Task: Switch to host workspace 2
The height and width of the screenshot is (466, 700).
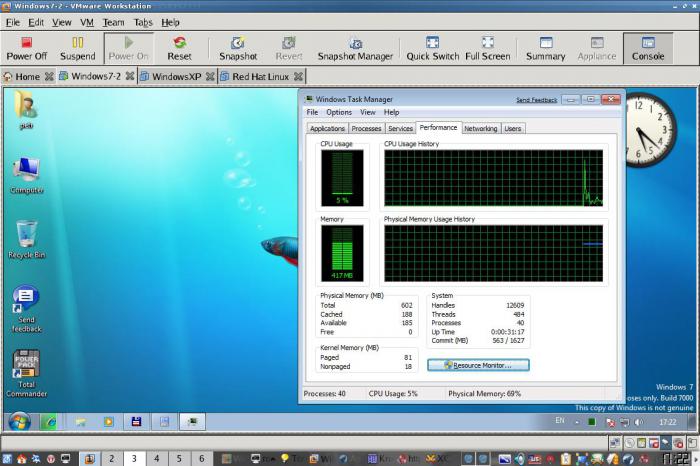Action: pos(112,458)
